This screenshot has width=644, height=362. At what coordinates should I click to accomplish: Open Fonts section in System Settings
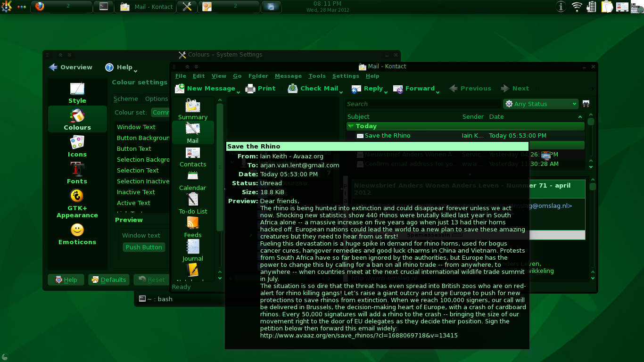(x=77, y=173)
